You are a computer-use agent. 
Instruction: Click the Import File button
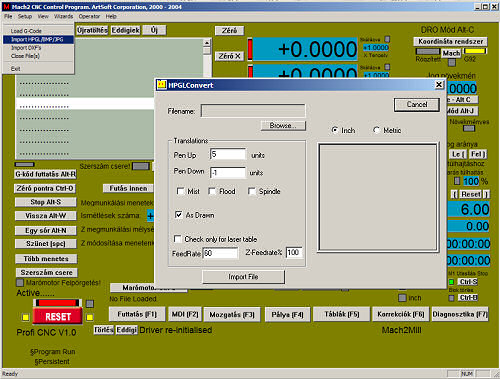point(243,277)
